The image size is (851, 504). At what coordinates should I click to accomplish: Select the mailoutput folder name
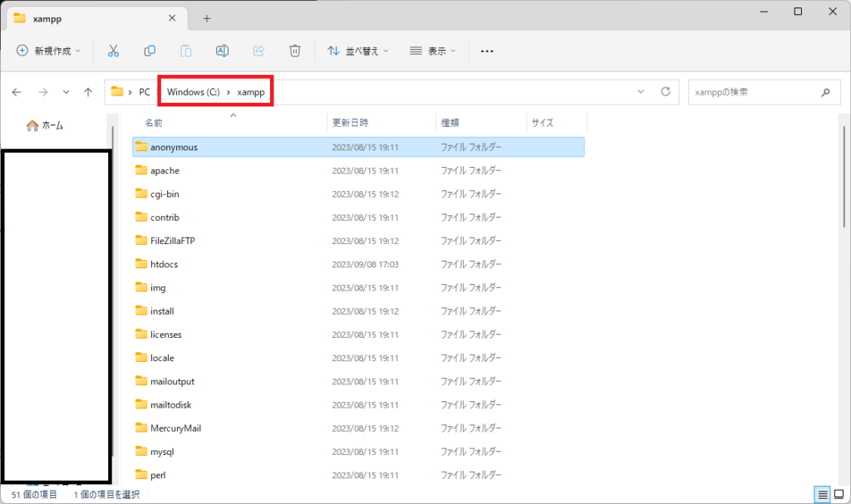[172, 381]
